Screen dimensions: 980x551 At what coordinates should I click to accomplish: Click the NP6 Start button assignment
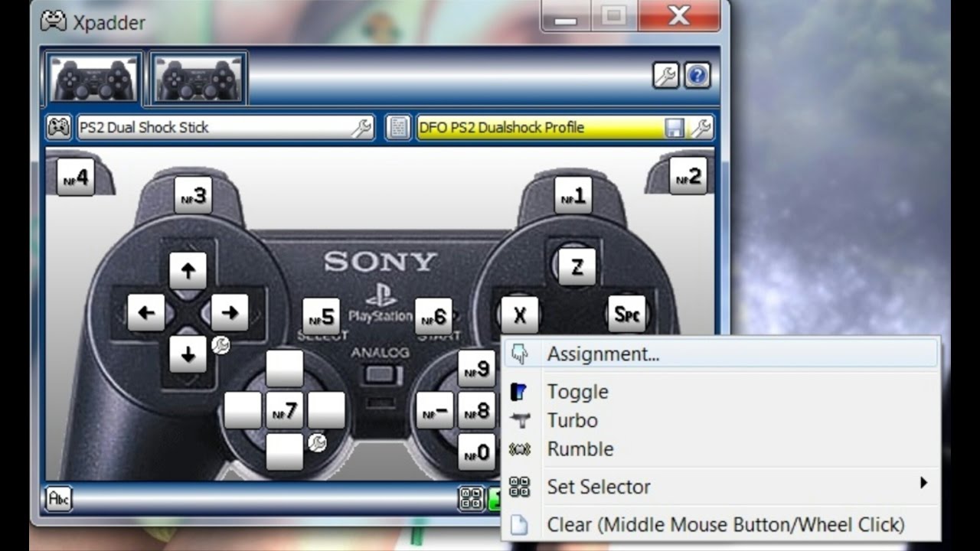coord(434,316)
